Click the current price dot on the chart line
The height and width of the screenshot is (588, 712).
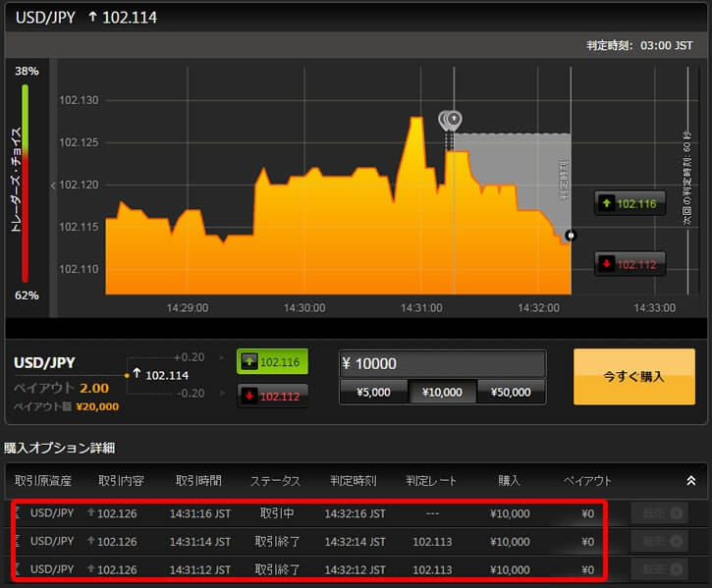coord(571,236)
